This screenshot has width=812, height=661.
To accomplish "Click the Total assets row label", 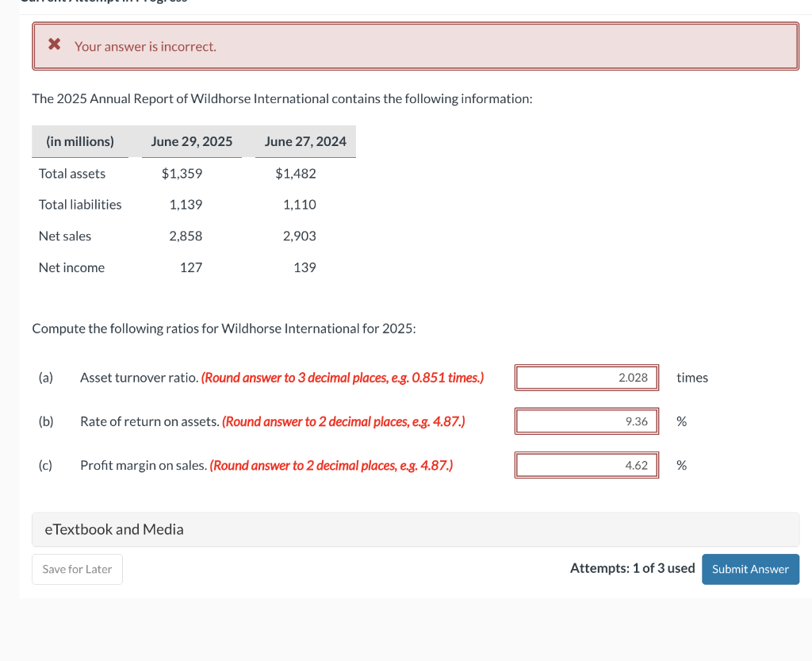I will (72, 174).
